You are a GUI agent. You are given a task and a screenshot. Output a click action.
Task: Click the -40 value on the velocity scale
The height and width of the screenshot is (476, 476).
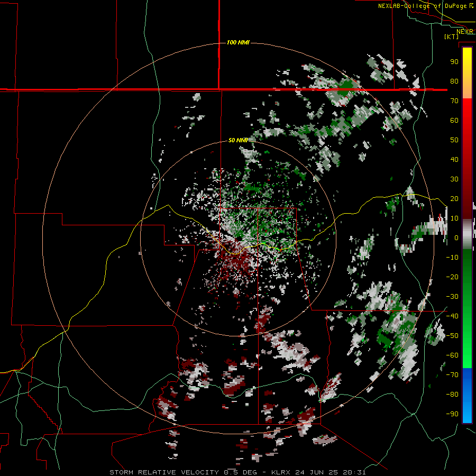click(x=452, y=316)
